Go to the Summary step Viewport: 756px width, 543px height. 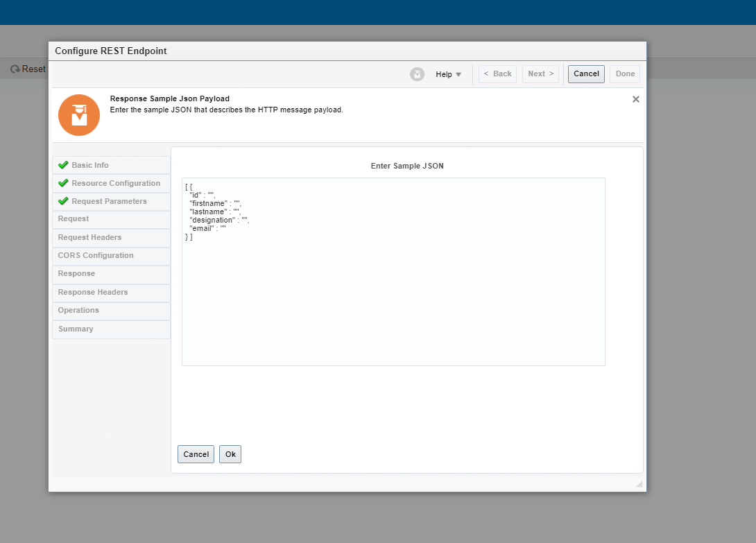pyautogui.click(x=75, y=329)
